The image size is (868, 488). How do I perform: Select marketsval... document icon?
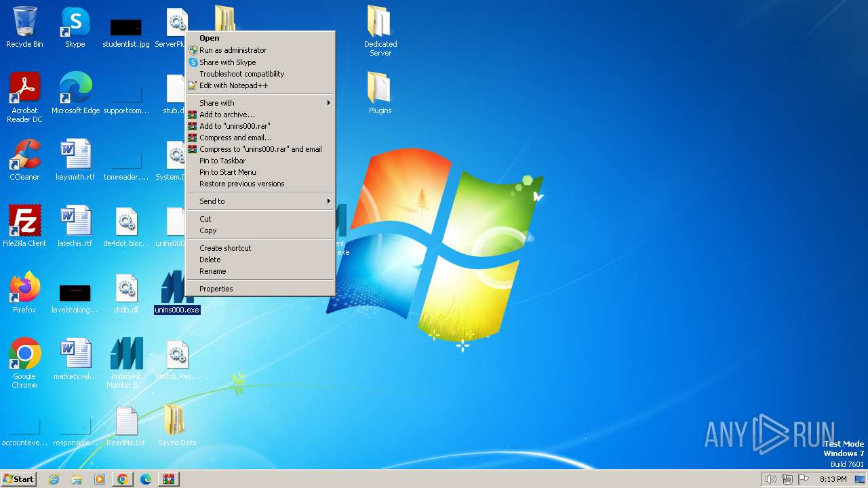(75, 359)
